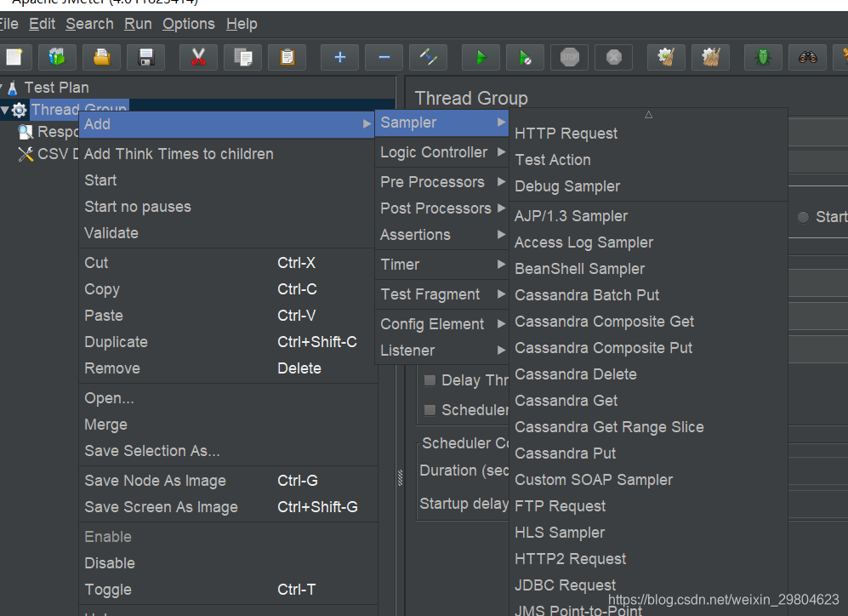Choose Test Action sampler
The image size is (848, 616).
[x=648, y=160]
